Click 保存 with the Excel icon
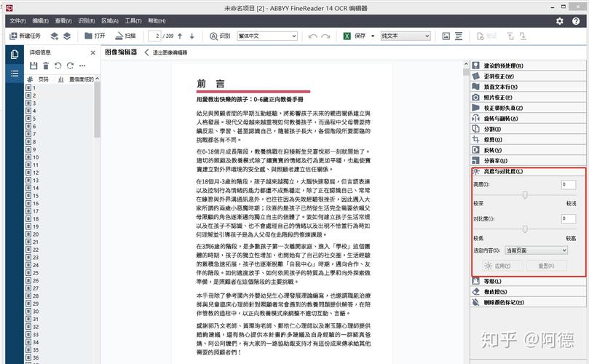The image size is (589, 364). 355,36
